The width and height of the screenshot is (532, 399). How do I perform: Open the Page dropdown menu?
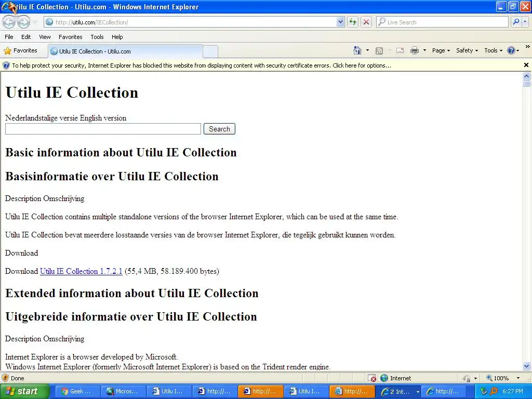pos(441,50)
